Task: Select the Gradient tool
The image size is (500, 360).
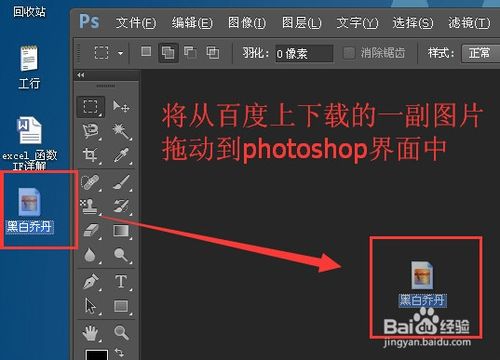Action: 121,231
